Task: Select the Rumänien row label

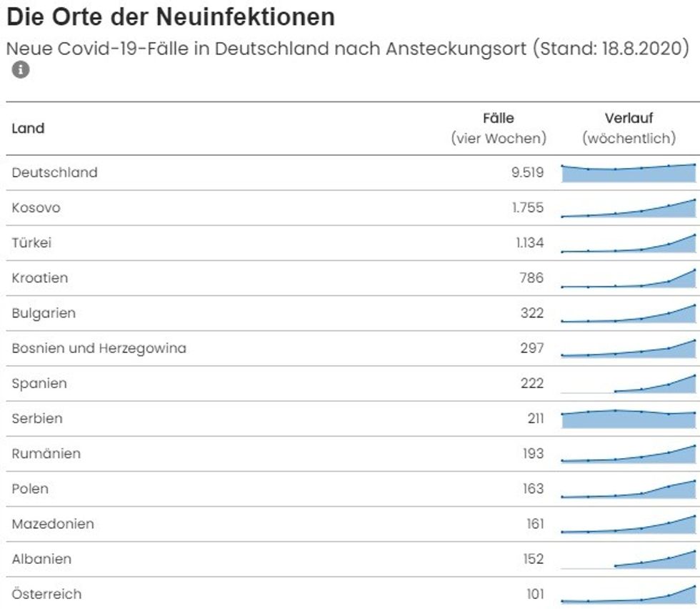Action: point(46,453)
